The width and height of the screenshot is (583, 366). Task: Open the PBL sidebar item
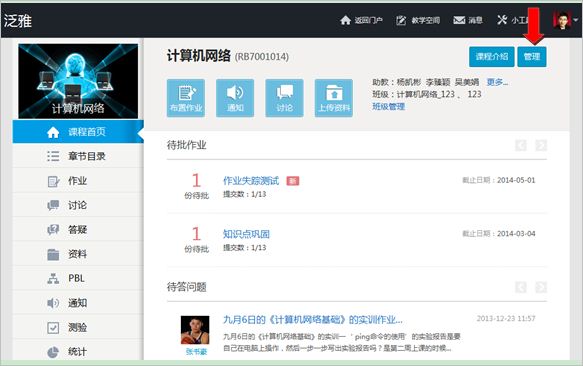point(78,278)
